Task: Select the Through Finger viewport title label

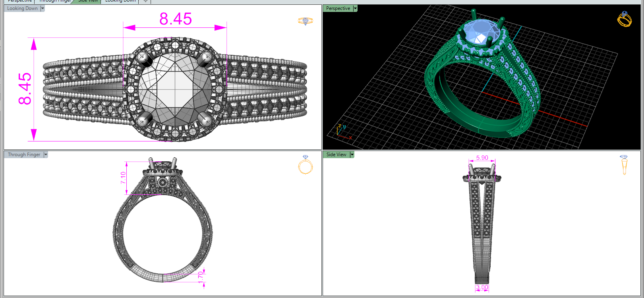Action: tap(24, 155)
